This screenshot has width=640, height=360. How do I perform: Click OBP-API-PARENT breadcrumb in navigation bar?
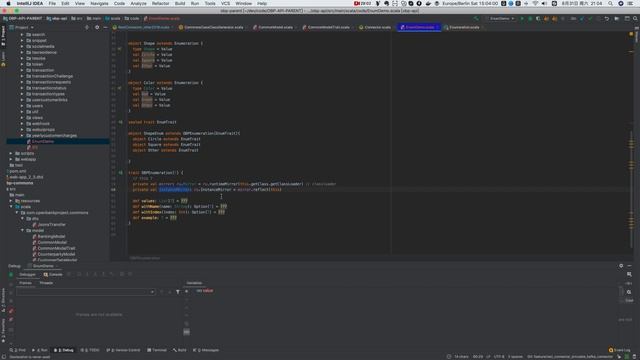[23, 19]
